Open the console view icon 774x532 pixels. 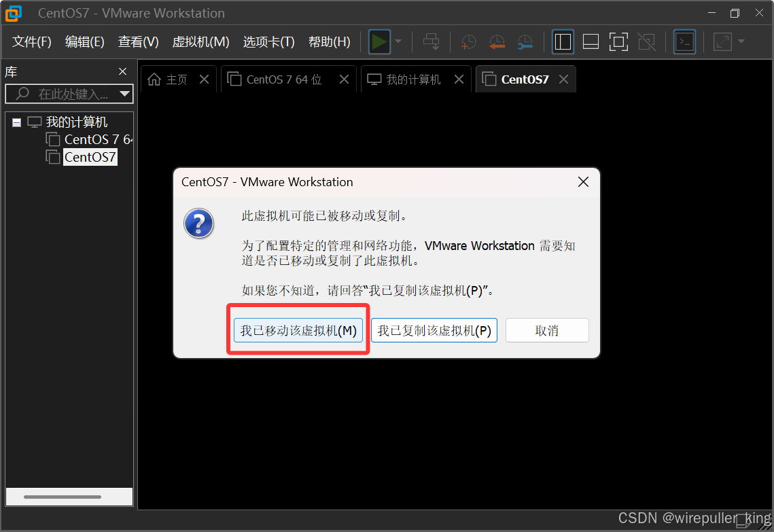pyautogui.click(x=685, y=42)
